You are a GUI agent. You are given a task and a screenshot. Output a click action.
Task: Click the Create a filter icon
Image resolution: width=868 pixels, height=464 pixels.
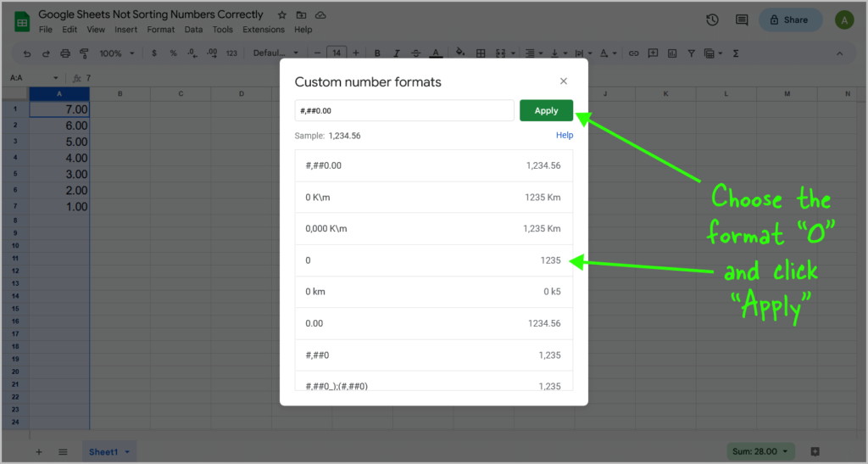[x=692, y=53]
